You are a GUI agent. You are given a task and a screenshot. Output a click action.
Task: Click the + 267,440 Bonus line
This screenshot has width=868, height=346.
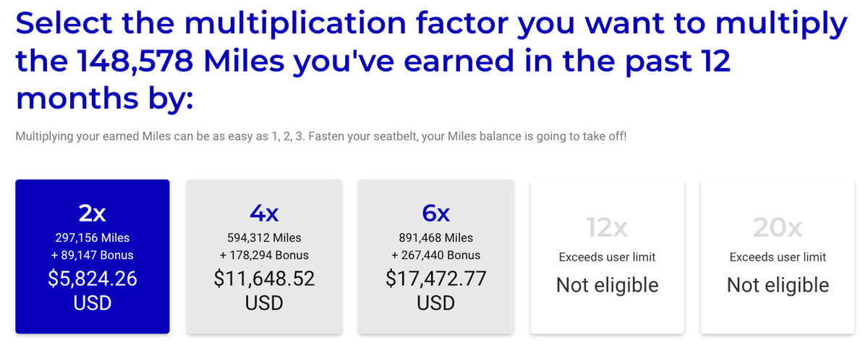point(435,255)
